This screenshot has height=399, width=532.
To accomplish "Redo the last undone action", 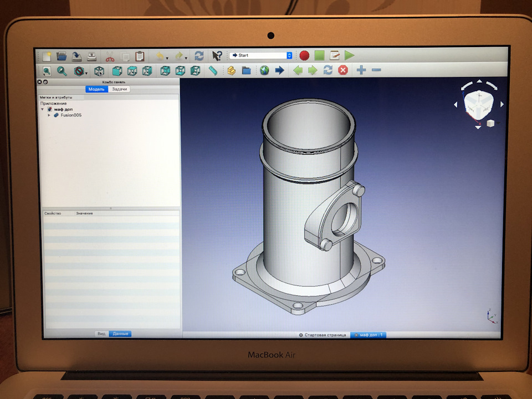I will (x=178, y=56).
